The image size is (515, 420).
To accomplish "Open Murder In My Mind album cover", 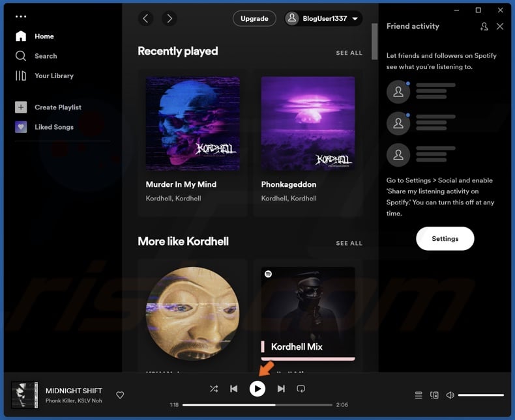I will [193, 124].
